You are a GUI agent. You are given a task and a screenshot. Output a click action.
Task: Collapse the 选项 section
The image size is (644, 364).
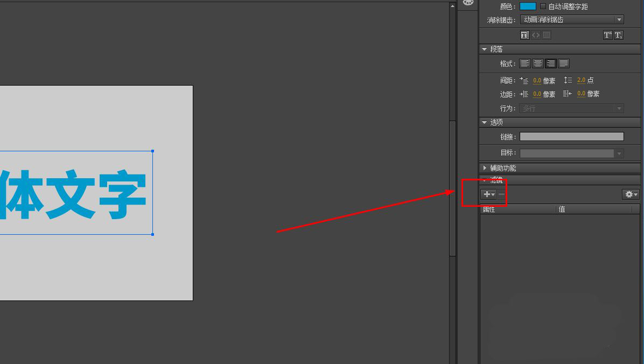click(485, 122)
